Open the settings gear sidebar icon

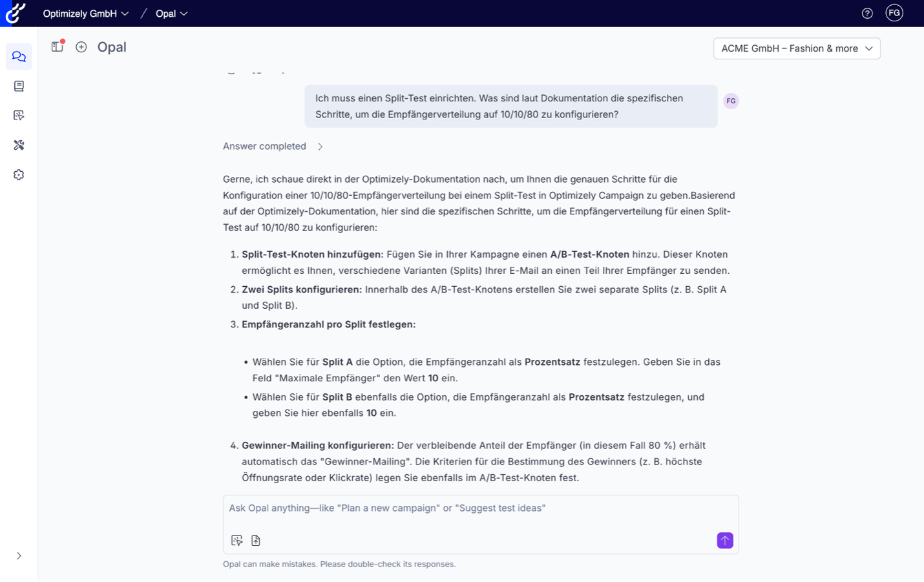[x=19, y=175]
